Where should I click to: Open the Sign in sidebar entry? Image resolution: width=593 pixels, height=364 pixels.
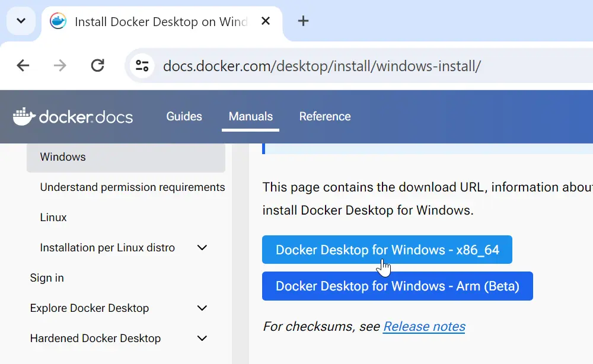pyautogui.click(x=47, y=278)
